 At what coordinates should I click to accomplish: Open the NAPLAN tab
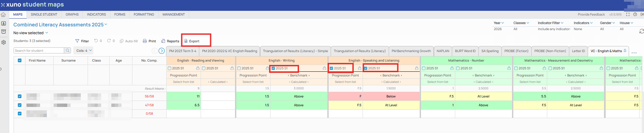tap(443, 51)
